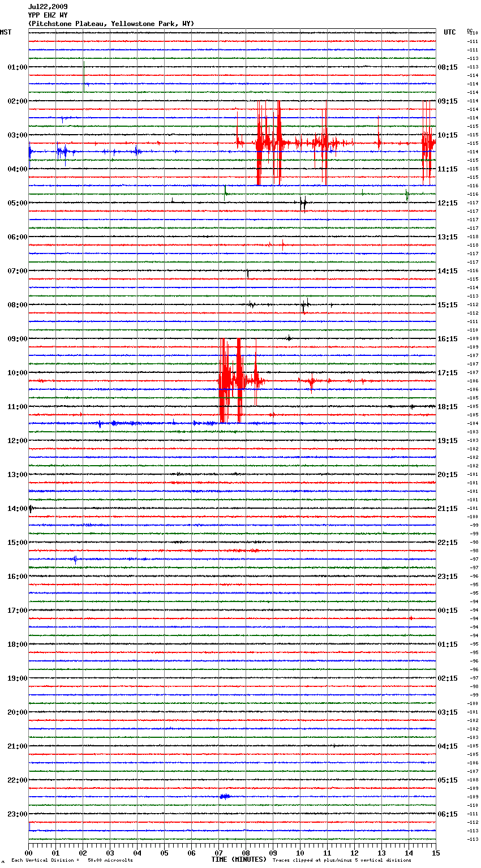
Task: Click the 06:00 MST time label
Action: click(18, 237)
